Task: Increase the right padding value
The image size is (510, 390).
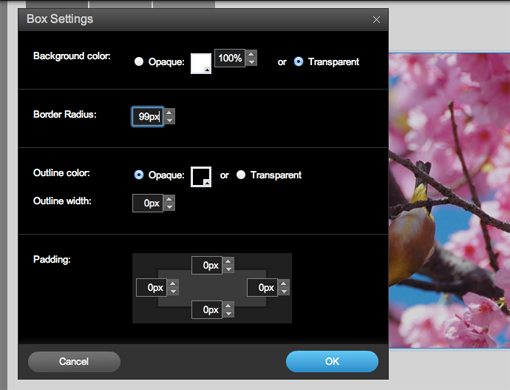Action: [x=284, y=283]
